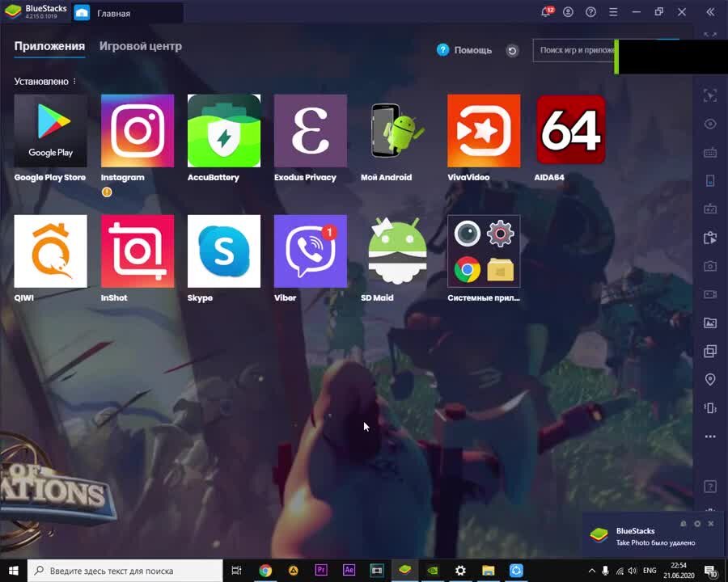728x582 pixels.
Task: Open keyboard controls icon in sidebar
Action: click(710, 152)
